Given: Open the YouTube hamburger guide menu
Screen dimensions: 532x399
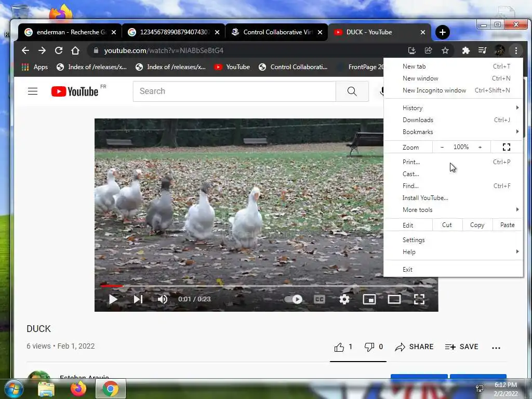Looking at the screenshot, I should (33, 91).
